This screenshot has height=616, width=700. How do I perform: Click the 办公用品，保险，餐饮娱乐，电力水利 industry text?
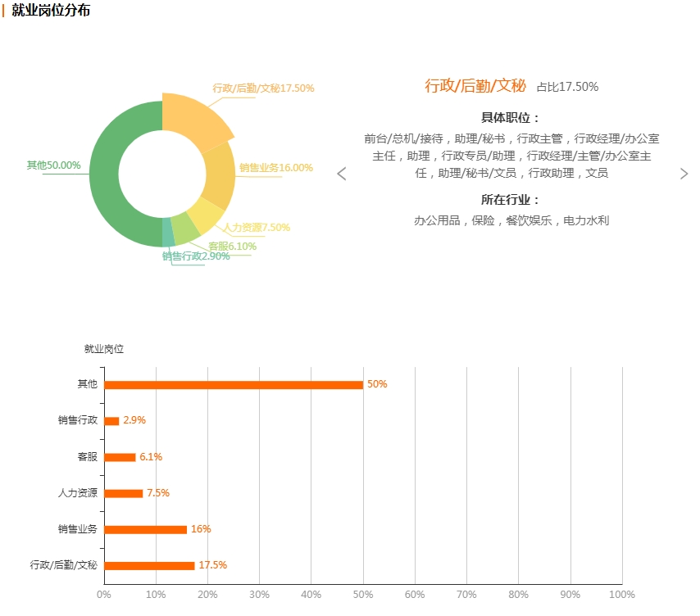pos(511,220)
